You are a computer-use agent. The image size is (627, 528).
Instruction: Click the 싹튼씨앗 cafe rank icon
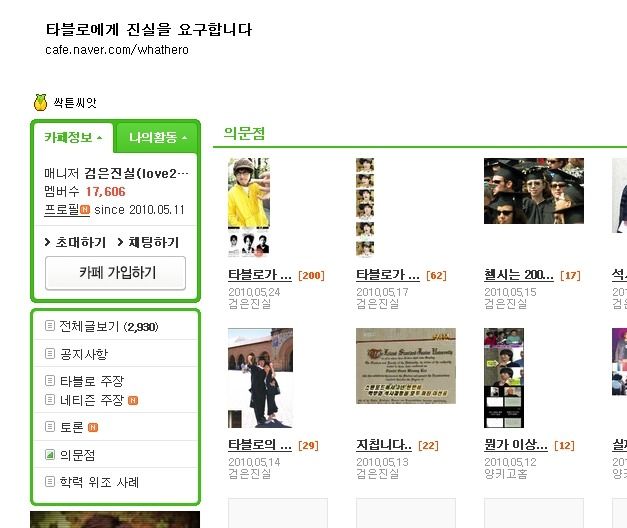point(40,102)
